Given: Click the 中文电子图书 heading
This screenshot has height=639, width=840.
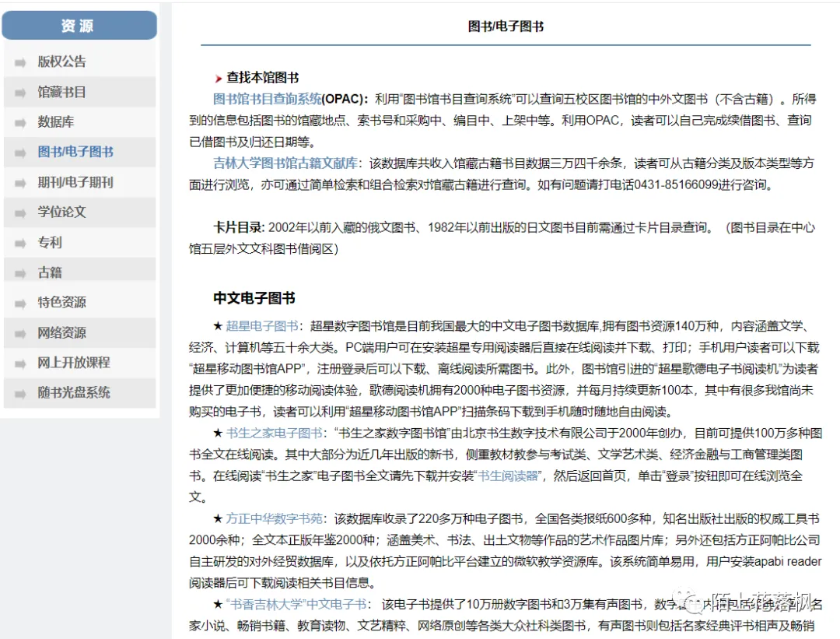Looking at the screenshot, I should [254, 298].
